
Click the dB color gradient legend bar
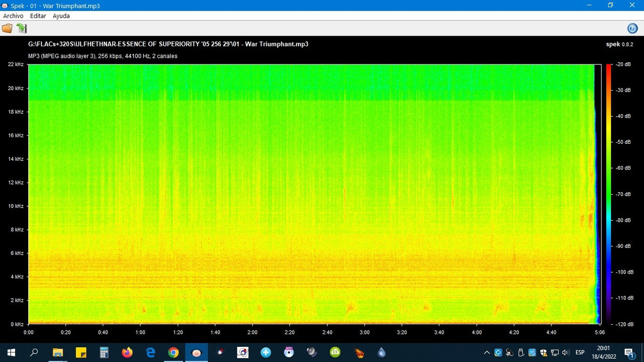(609, 194)
